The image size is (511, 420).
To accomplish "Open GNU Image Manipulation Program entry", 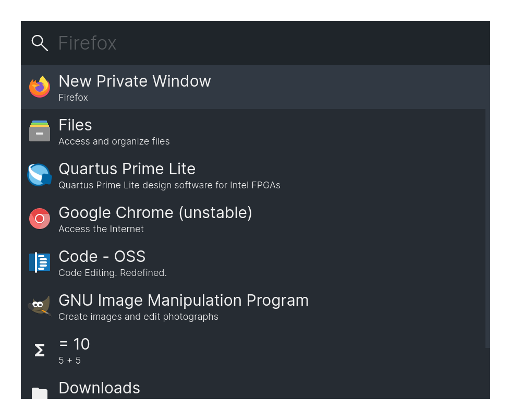I will point(253,306).
